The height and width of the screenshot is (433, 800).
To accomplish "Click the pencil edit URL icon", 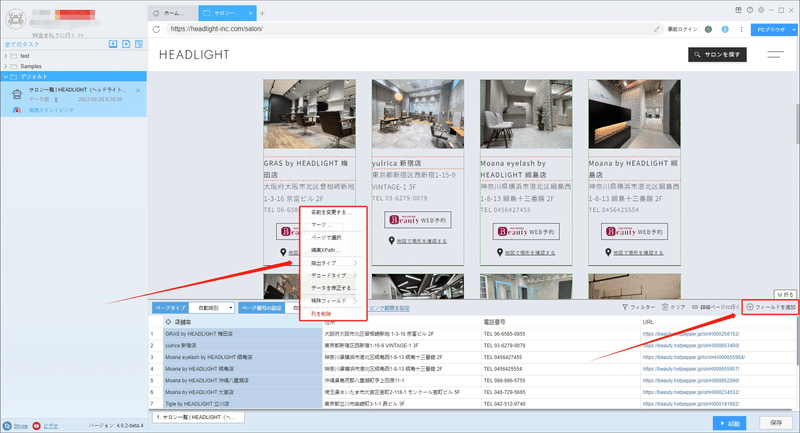I will pyautogui.click(x=657, y=29).
